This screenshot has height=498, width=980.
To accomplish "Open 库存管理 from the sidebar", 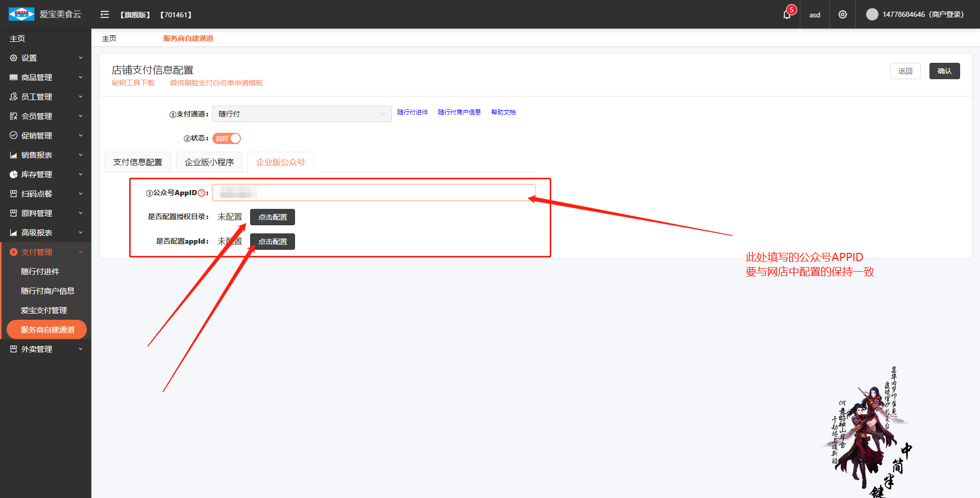I will (37, 175).
